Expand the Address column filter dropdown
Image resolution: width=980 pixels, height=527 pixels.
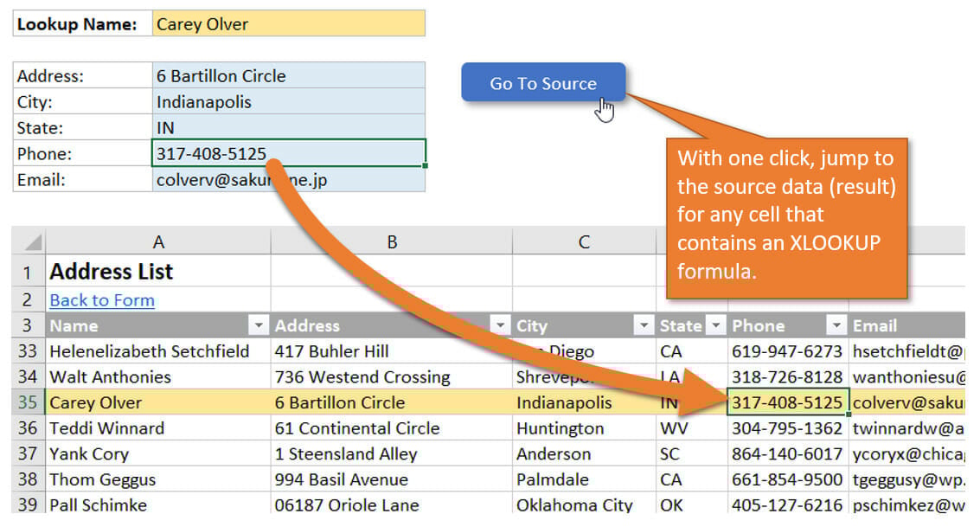[500, 325]
